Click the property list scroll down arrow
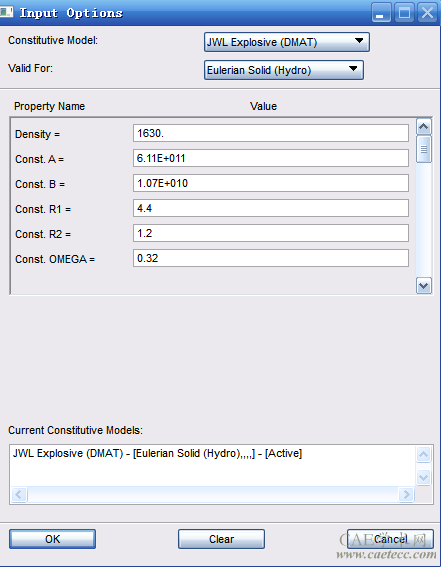The width and height of the screenshot is (441, 567). click(424, 286)
